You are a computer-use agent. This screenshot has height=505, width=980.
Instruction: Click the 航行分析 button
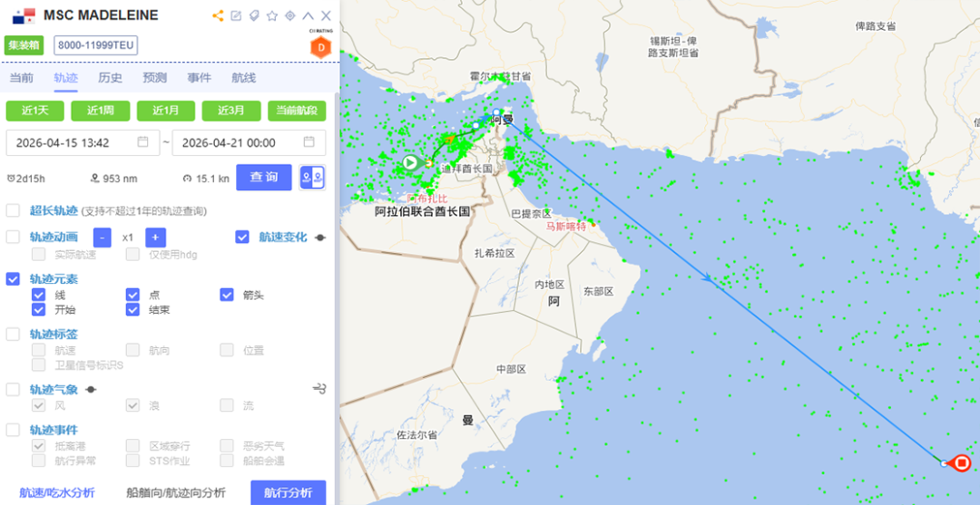289,492
